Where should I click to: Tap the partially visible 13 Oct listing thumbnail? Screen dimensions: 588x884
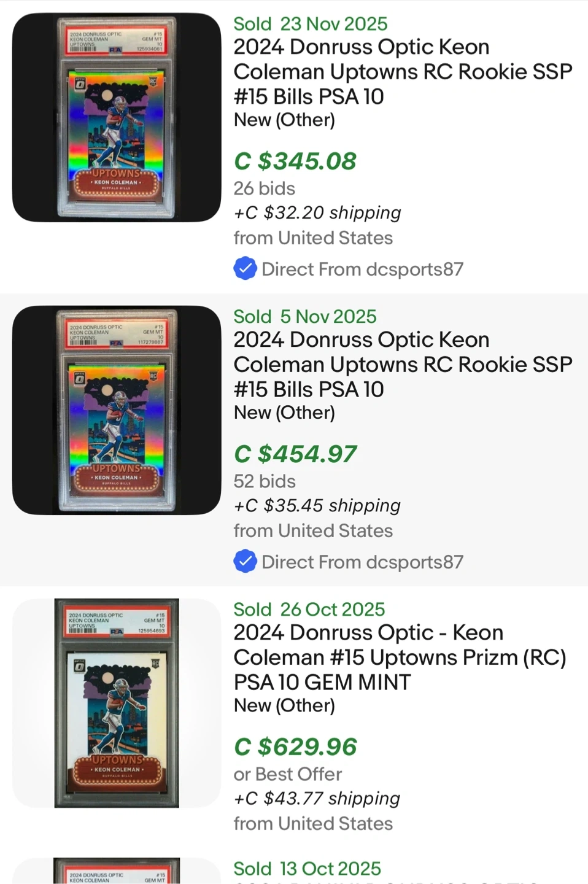[117, 872]
